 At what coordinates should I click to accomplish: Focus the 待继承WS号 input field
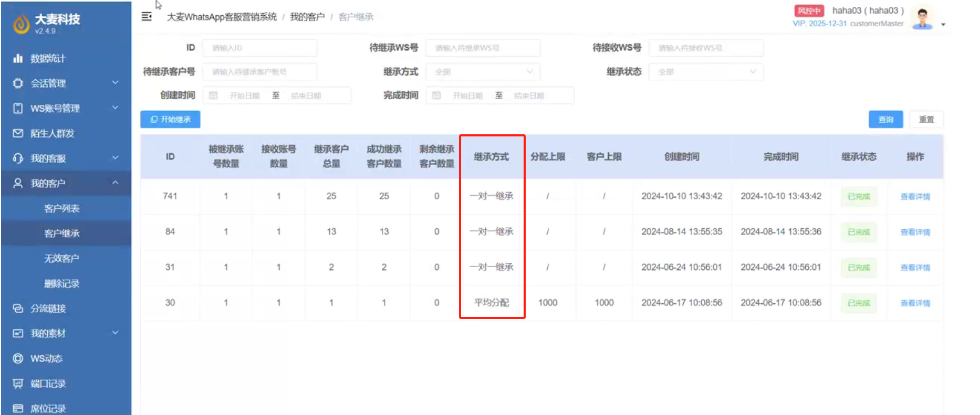pos(483,48)
